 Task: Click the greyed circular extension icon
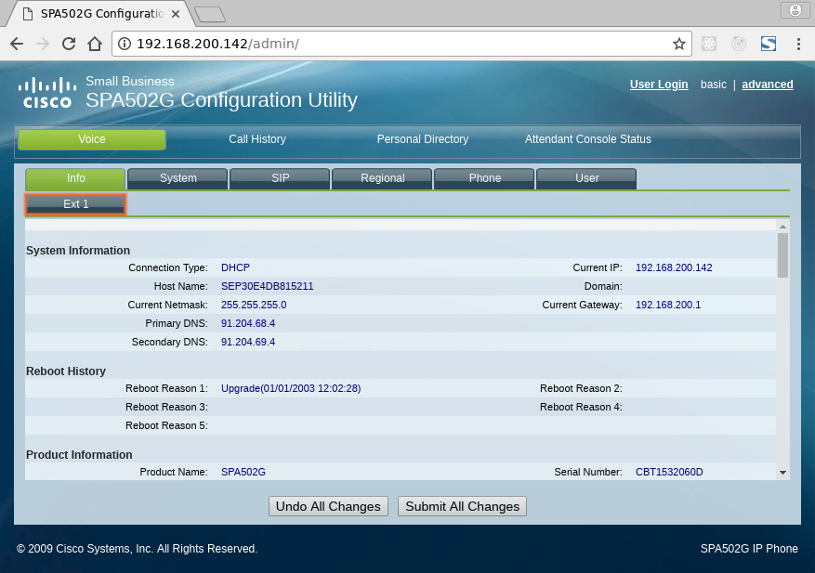(x=739, y=44)
